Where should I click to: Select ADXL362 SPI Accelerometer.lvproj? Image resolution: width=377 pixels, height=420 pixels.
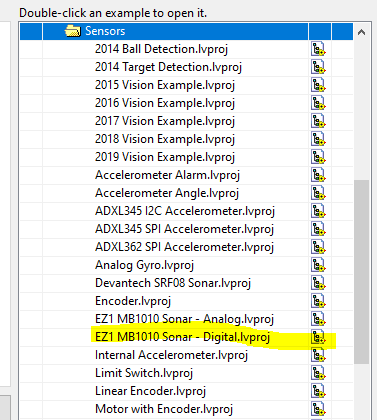pyautogui.click(x=184, y=247)
